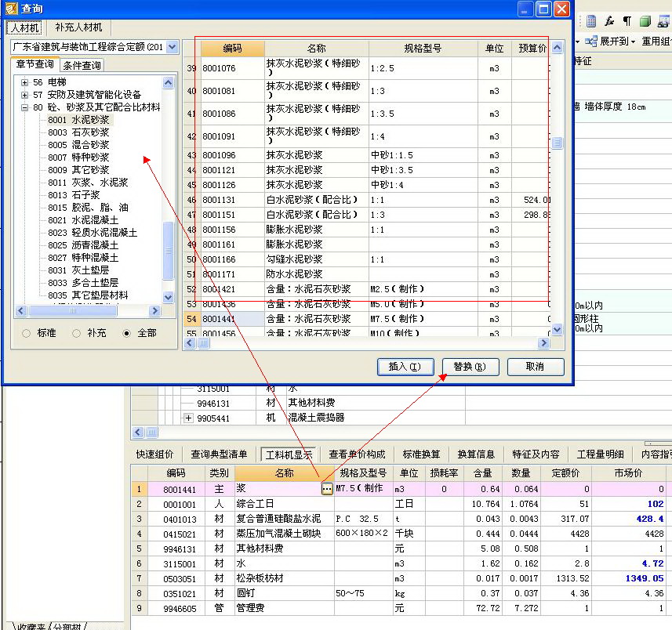Select result row 8001131 白水泥砂浆 1:1

366,200
